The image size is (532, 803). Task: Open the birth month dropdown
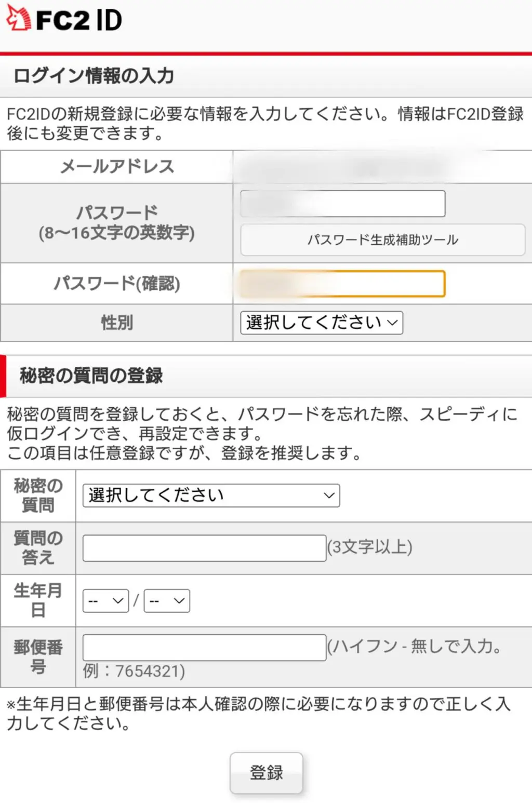pos(105,601)
